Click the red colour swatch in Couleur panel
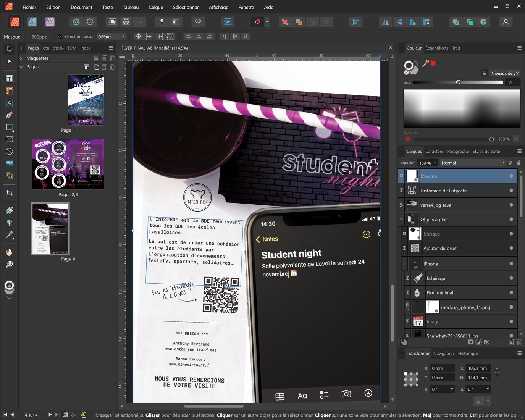Image resolution: width=525 pixels, height=420 pixels. 433,63
